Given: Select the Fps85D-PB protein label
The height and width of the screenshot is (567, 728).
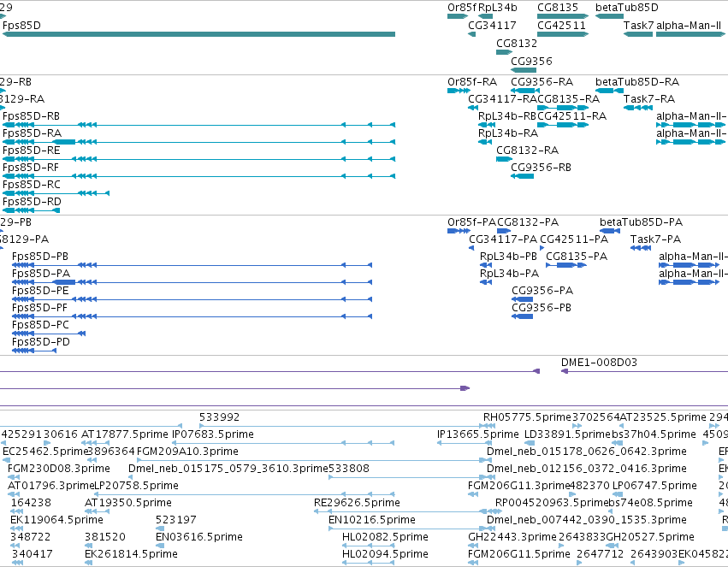Looking at the screenshot, I should coord(40,257).
